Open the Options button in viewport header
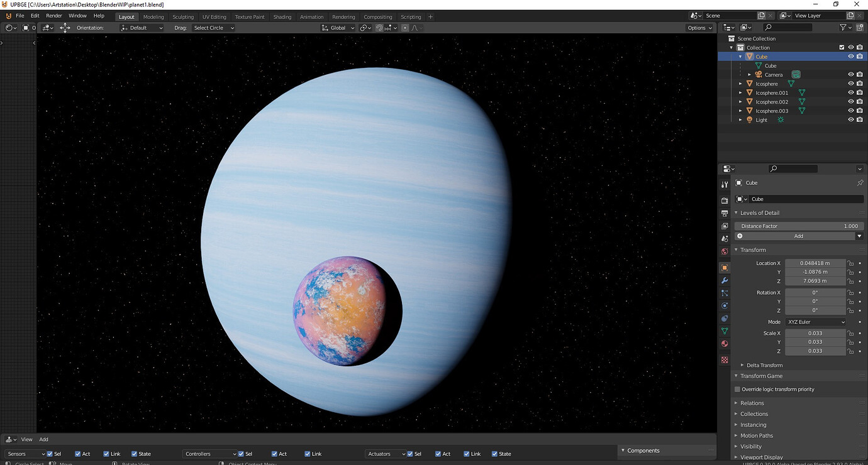This screenshot has height=465, width=868. tap(699, 28)
